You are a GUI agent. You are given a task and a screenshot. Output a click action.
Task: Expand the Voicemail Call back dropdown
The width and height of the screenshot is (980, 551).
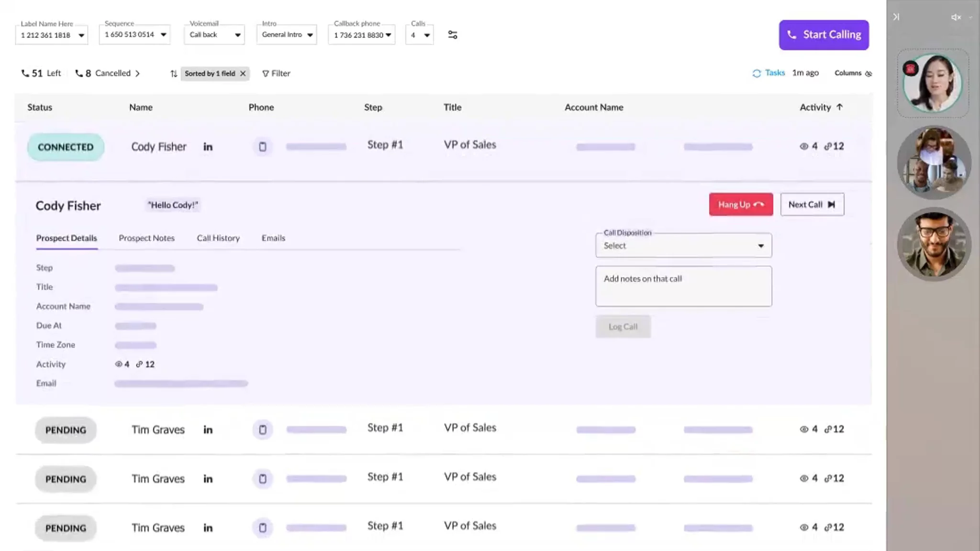(214, 35)
